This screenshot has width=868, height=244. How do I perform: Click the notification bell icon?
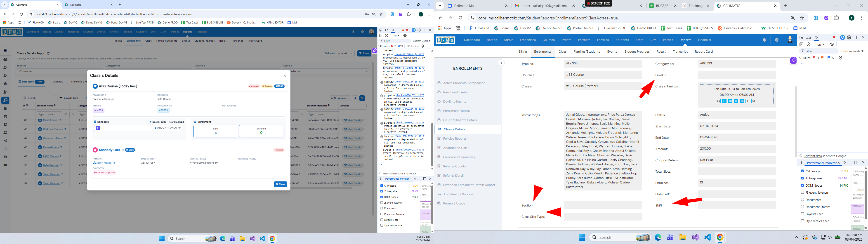coord(764,40)
